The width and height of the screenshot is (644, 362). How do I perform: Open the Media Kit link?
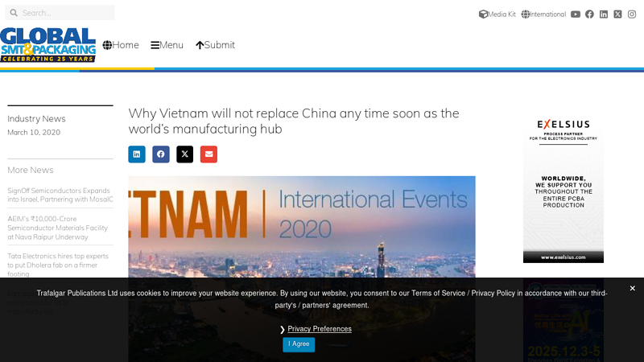[497, 14]
